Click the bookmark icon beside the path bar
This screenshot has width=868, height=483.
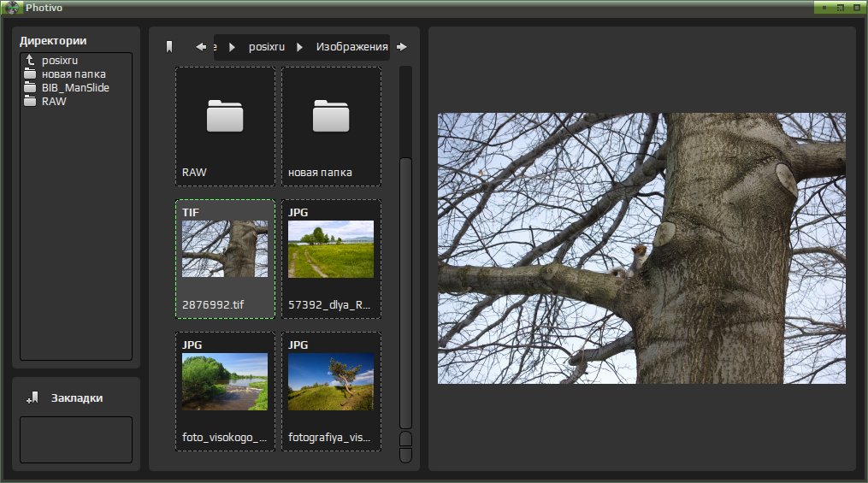[x=169, y=47]
